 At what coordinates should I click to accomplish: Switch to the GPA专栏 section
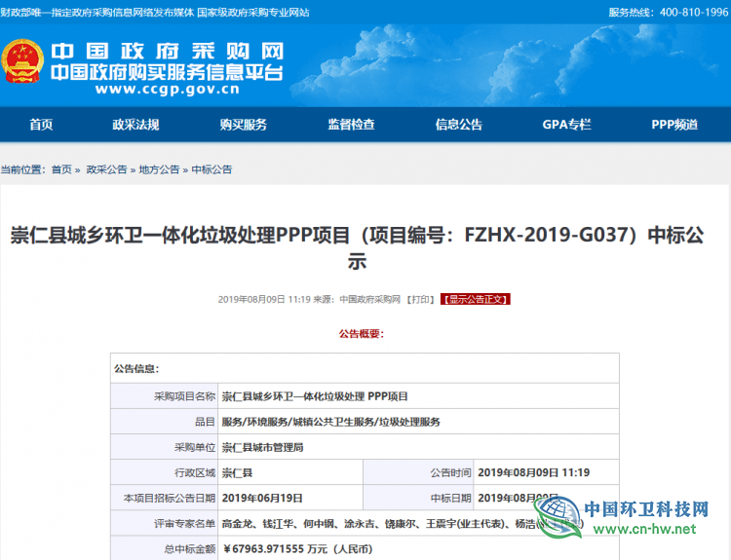tap(566, 125)
